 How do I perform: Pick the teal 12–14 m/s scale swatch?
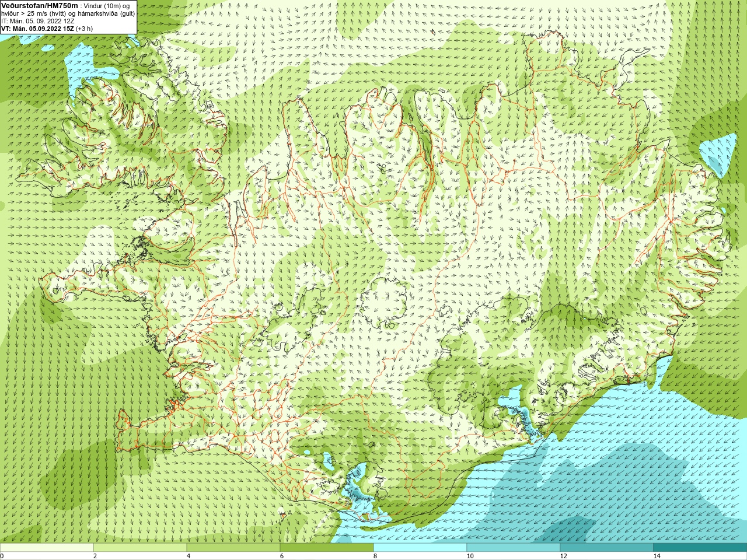tap(607, 548)
